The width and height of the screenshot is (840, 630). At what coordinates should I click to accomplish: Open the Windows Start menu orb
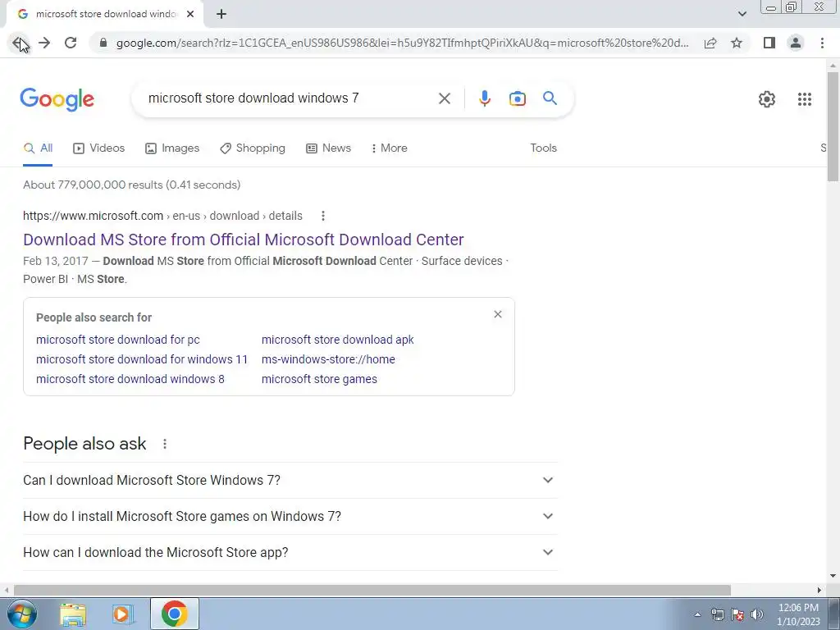[x=22, y=614]
